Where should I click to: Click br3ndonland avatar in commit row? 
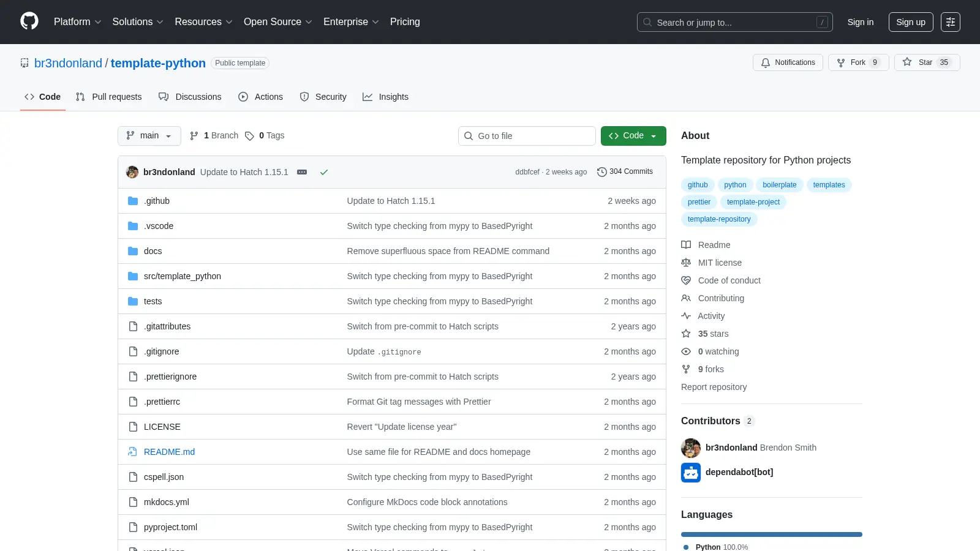(x=132, y=172)
